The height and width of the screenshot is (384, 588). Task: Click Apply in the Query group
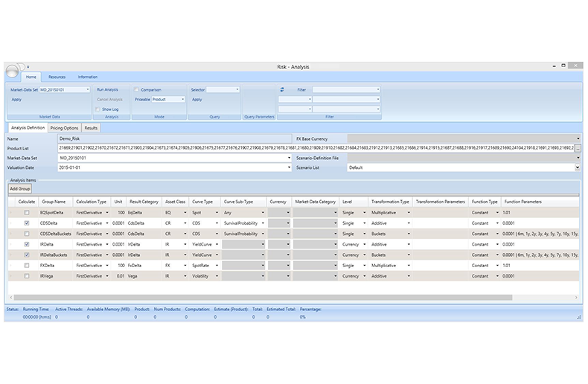point(197,100)
